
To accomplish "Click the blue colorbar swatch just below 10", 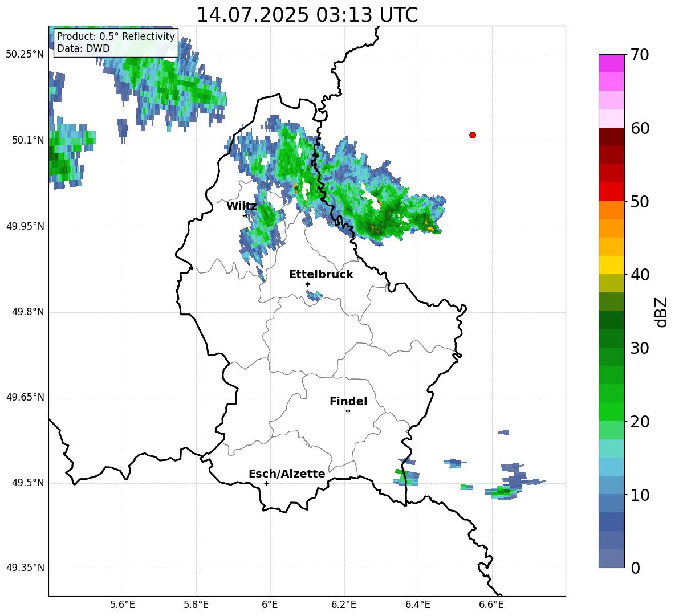I will (x=611, y=503).
